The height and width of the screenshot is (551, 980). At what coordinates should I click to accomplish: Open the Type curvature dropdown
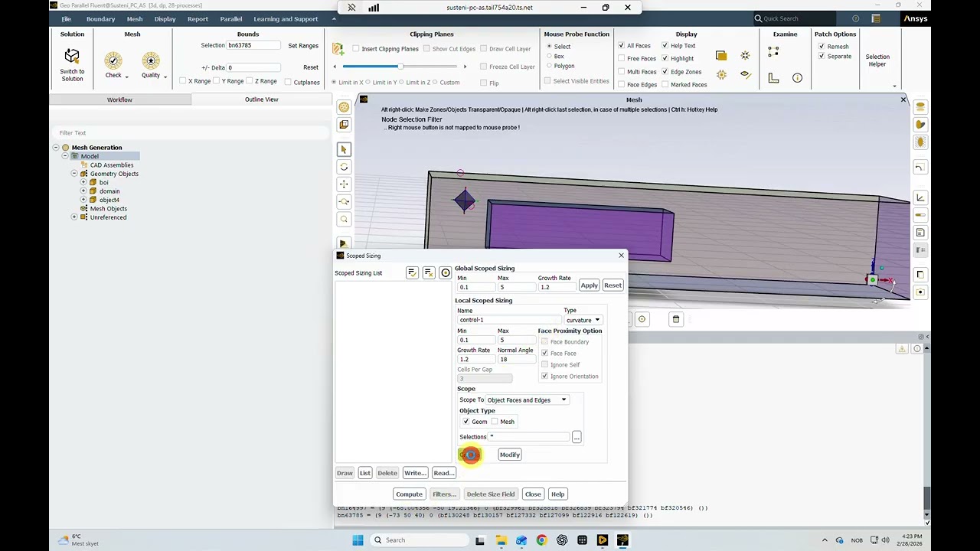click(583, 320)
